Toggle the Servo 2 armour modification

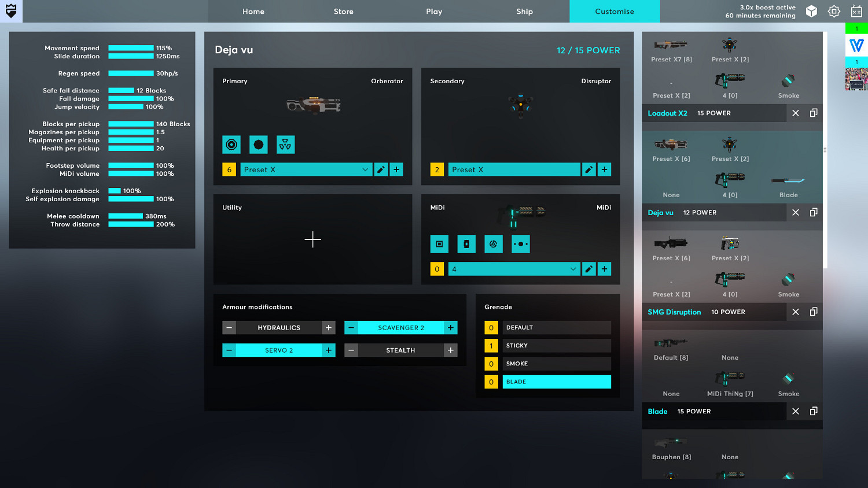point(278,350)
